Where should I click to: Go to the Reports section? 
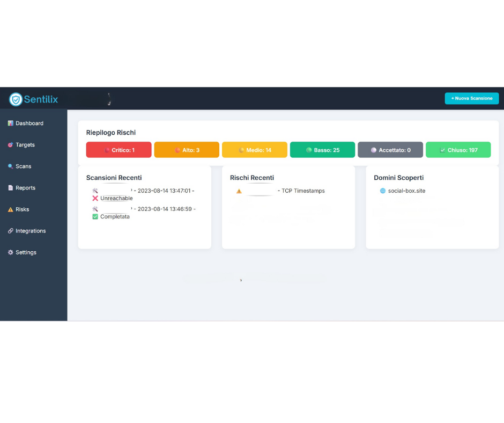point(25,188)
